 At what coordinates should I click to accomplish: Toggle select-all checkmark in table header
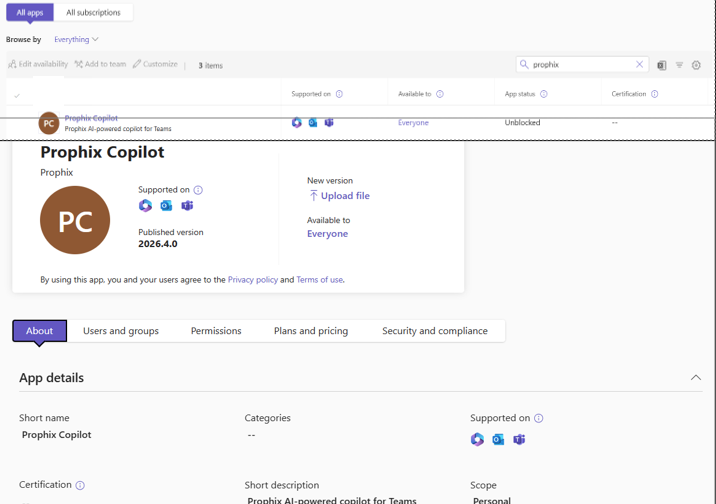[x=17, y=96]
